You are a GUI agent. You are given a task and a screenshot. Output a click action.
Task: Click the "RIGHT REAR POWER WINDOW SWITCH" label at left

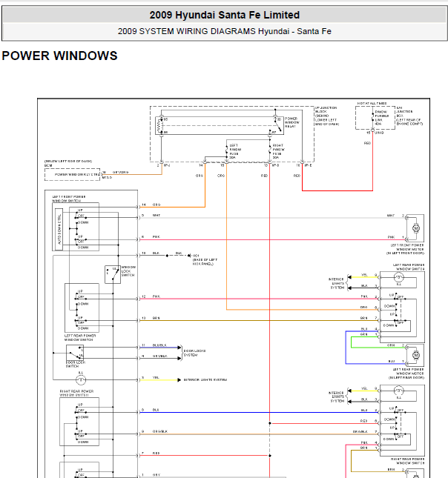click(x=76, y=394)
